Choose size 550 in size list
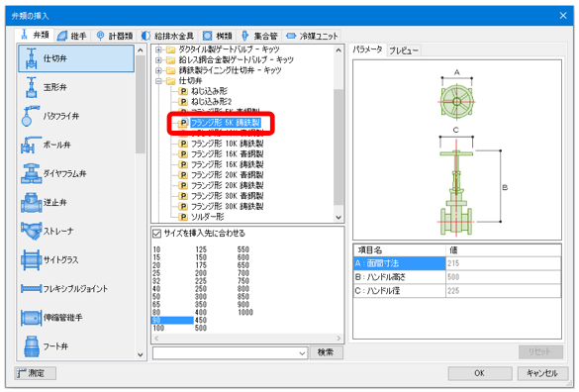Image resolution: width=579 pixels, height=392 pixels. (243, 249)
